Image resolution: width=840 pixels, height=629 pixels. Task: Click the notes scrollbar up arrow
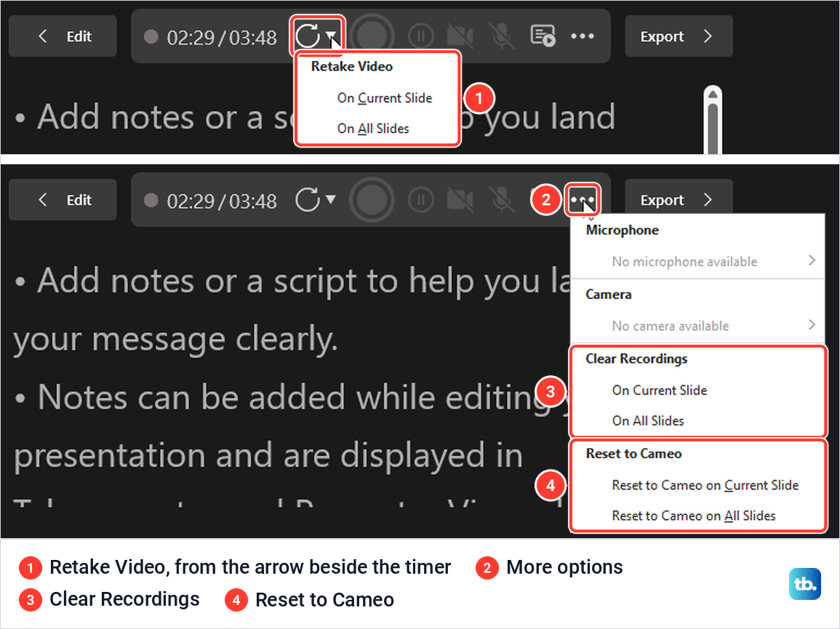713,95
